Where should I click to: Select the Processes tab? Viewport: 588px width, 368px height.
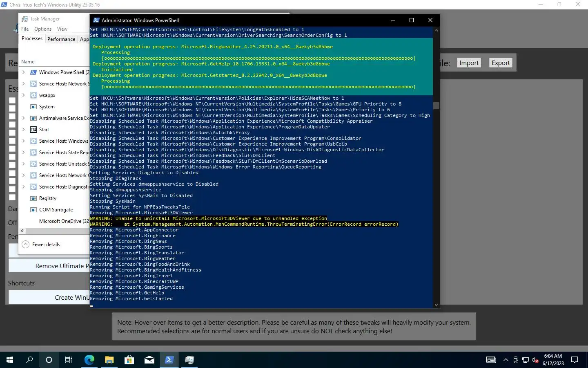tap(32, 38)
